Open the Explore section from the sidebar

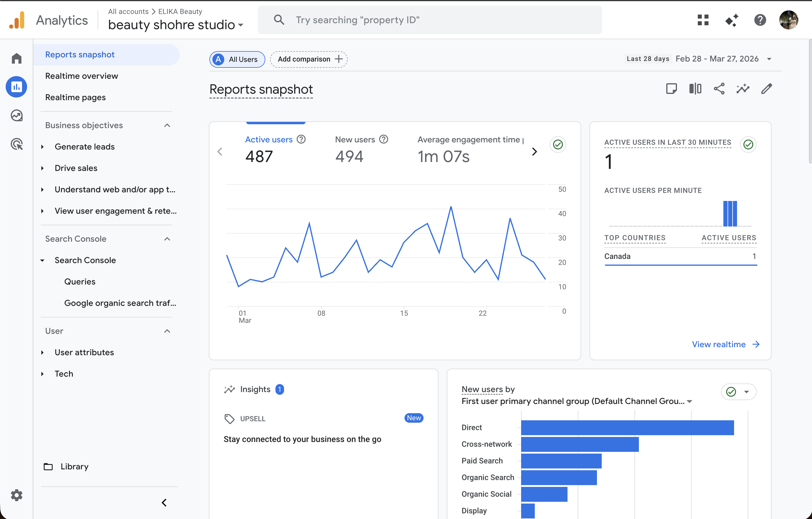16,115
